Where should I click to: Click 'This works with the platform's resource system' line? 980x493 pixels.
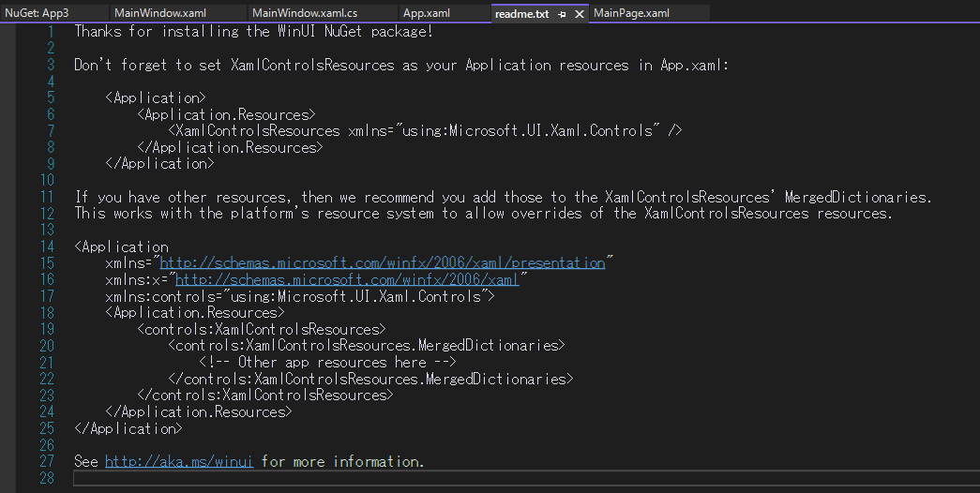(x=483, y=213)
